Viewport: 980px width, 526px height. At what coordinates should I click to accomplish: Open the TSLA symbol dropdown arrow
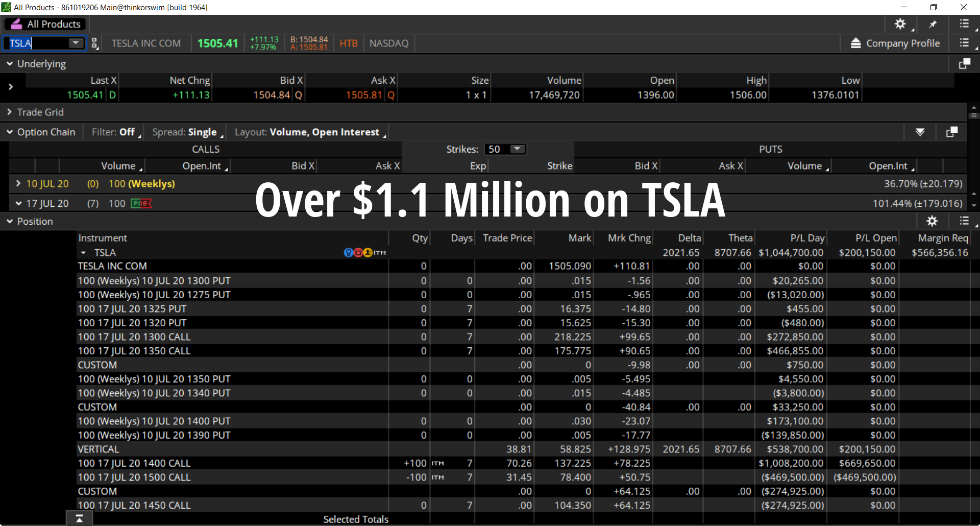[76, 43]
